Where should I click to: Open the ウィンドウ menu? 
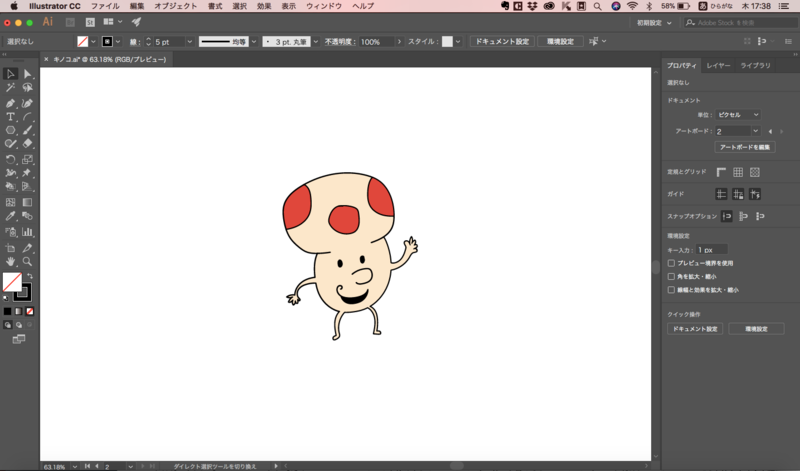click(324, 6)
